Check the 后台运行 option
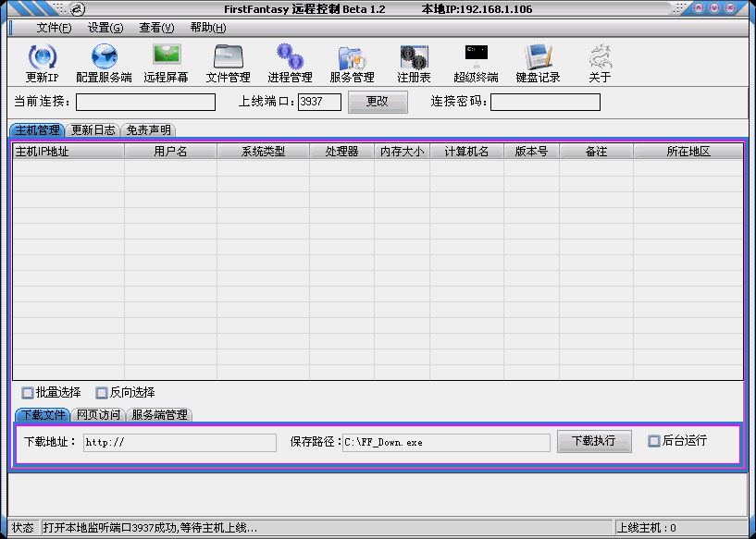This screenshot has width=756, height=539. click(x=654, y=441)
